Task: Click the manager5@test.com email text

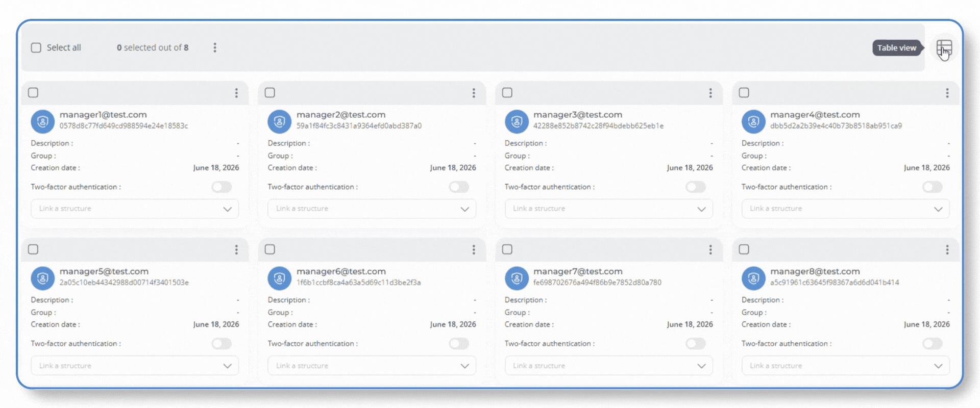Action: click(104, 271)
